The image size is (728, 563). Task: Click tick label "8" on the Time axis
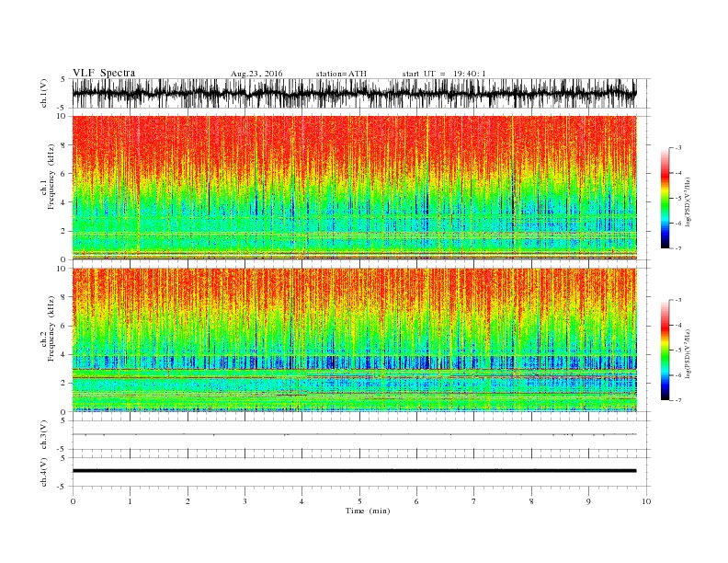point(531,501)
